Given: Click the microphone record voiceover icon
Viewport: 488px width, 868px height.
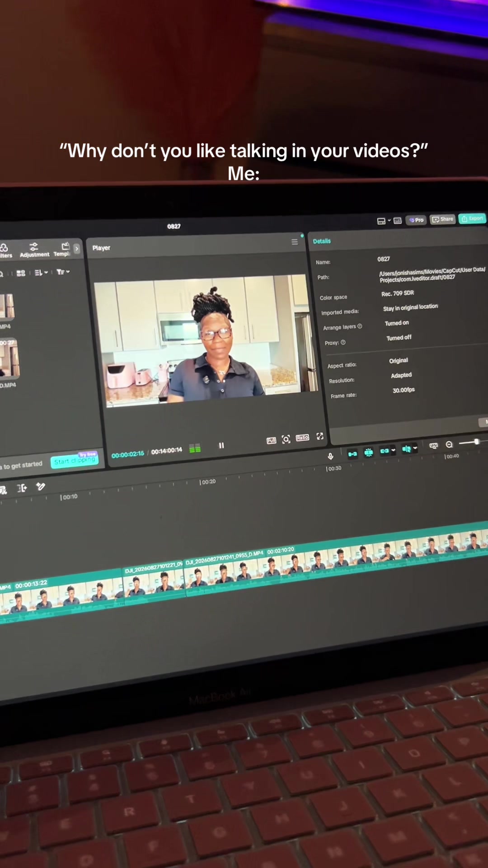Looking at the screenshot, I should [x=330, y=456].
